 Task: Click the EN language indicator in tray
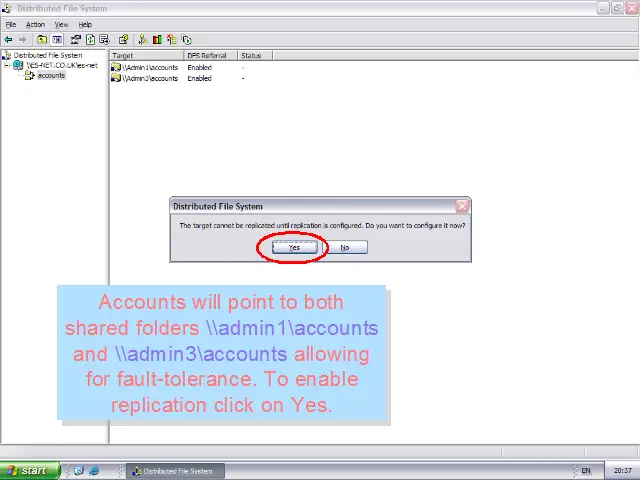[586, 471]
